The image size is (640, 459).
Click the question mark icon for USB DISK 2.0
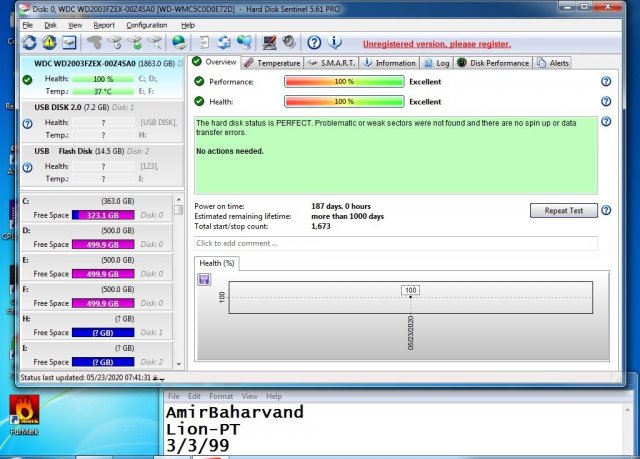point(28,123)
